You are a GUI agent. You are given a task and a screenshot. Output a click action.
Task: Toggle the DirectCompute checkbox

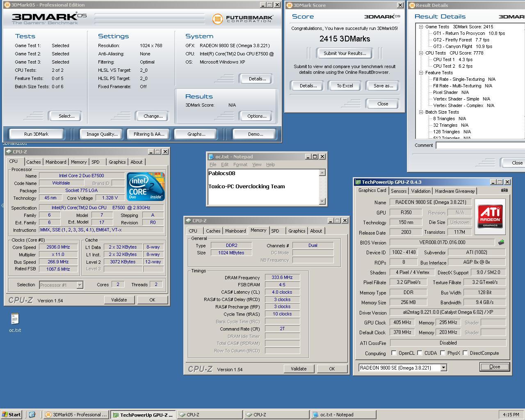coord(465,353)
